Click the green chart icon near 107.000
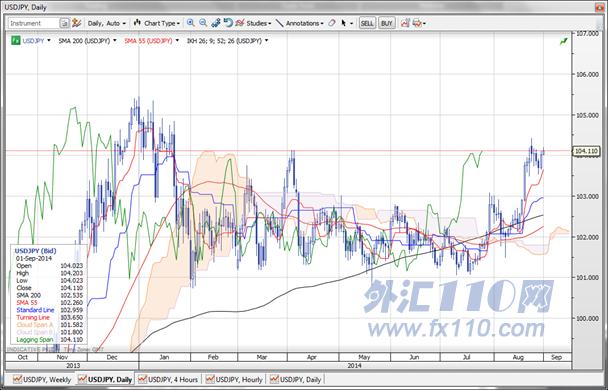 (x=563, y=41)
